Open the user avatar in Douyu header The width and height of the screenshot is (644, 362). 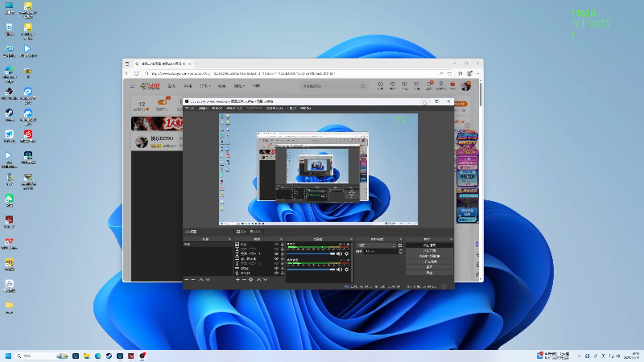click(x=465, y=86)
